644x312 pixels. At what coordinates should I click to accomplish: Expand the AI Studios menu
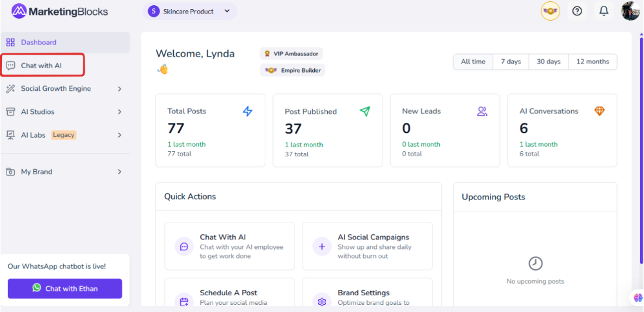pos(64,112)
